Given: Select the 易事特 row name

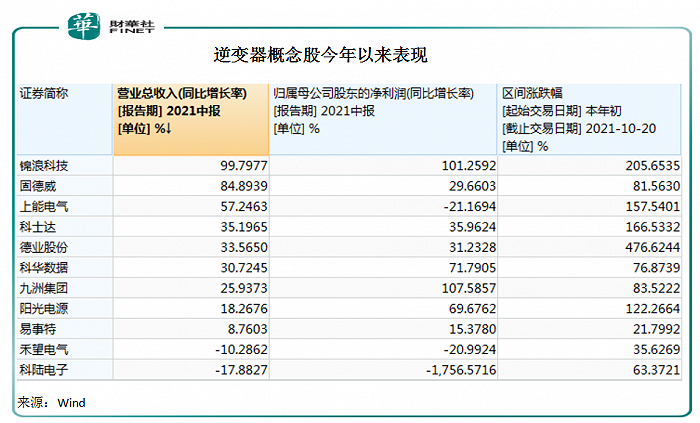Looking at the screenshot, I should point(38,329).
